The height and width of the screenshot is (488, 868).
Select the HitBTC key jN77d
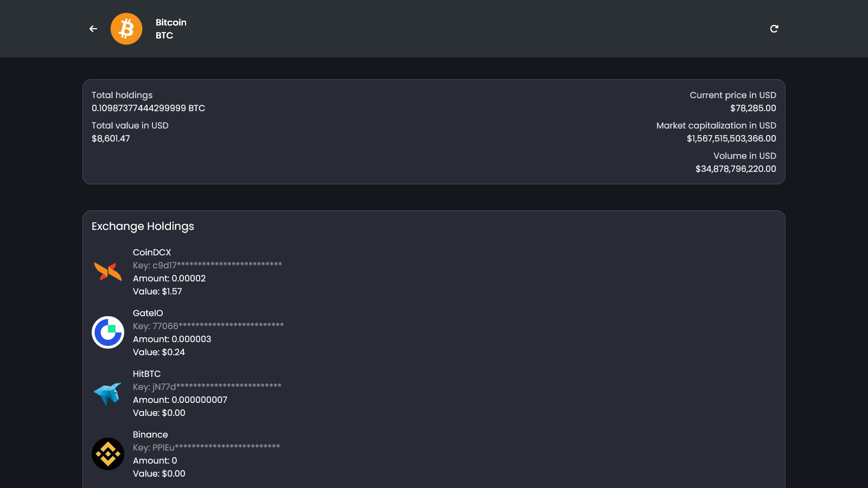click(x=207, y=387)
